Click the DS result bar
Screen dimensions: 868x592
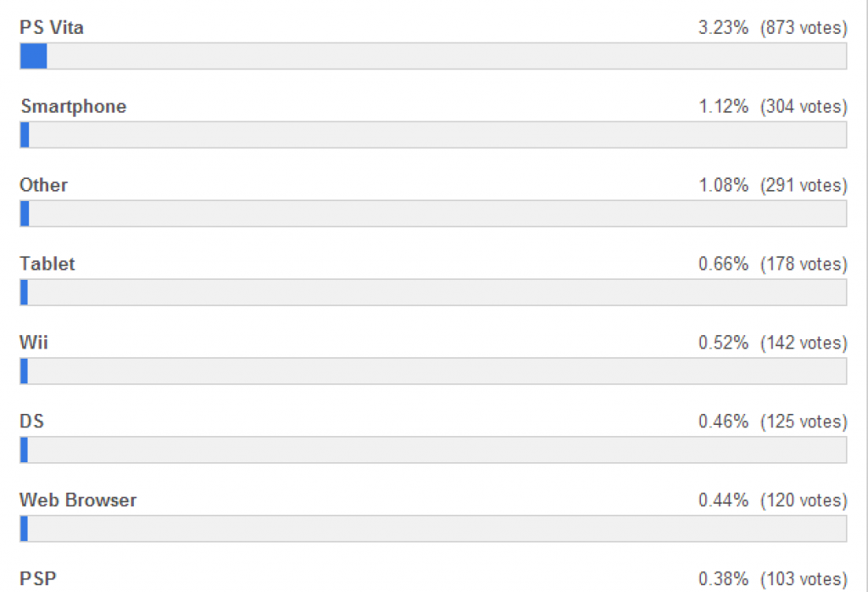pyautogui.click(x=433, y=450)
